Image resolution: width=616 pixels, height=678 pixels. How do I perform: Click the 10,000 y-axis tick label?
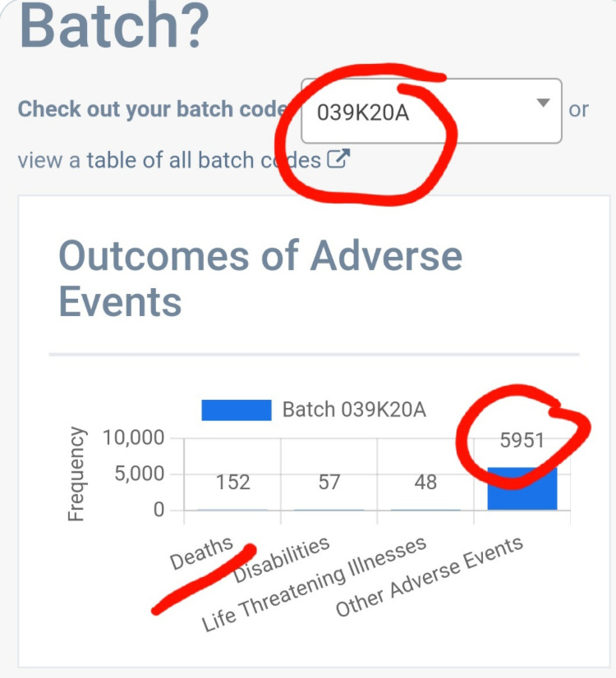click(x=133, y=437)
